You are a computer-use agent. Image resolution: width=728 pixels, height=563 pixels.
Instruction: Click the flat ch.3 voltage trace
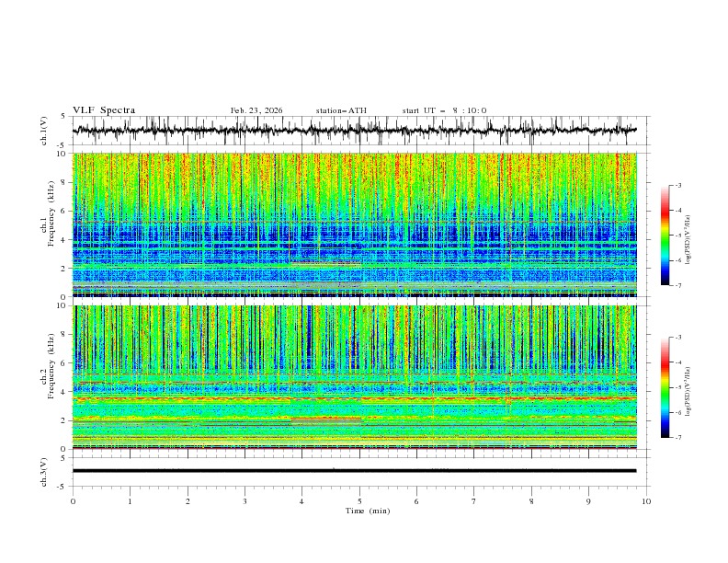pos(354,471)
